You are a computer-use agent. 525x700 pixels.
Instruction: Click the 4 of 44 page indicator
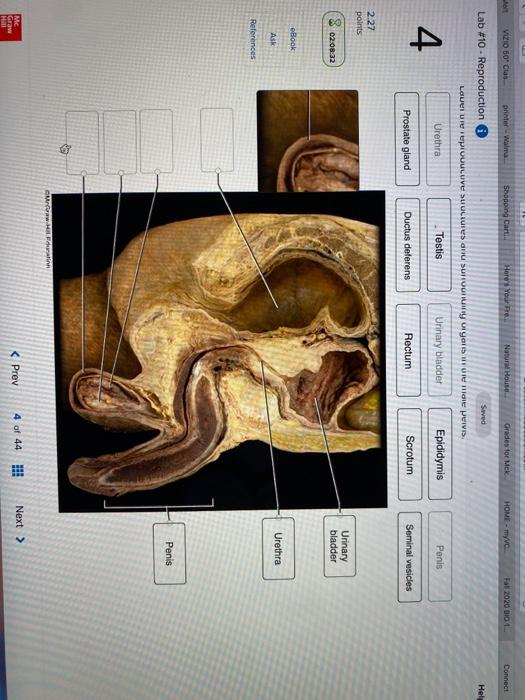17,432
